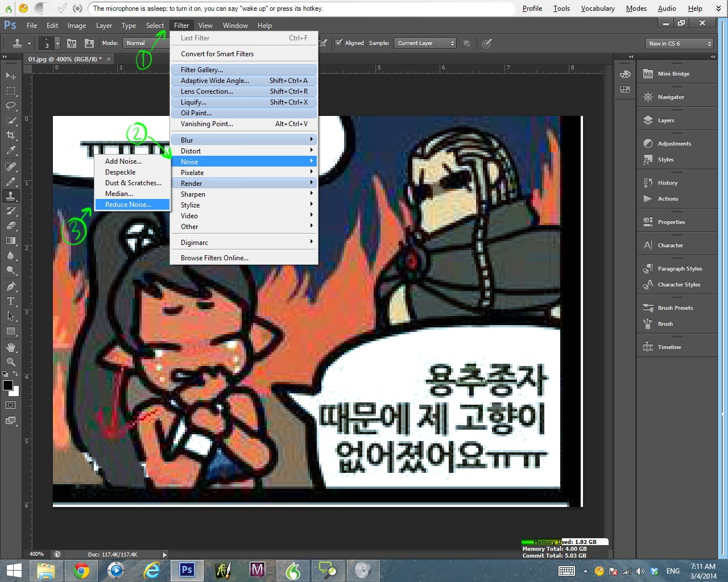Select the Crop tool
This screenshot has width=728, height=582.
coord(11,135)
